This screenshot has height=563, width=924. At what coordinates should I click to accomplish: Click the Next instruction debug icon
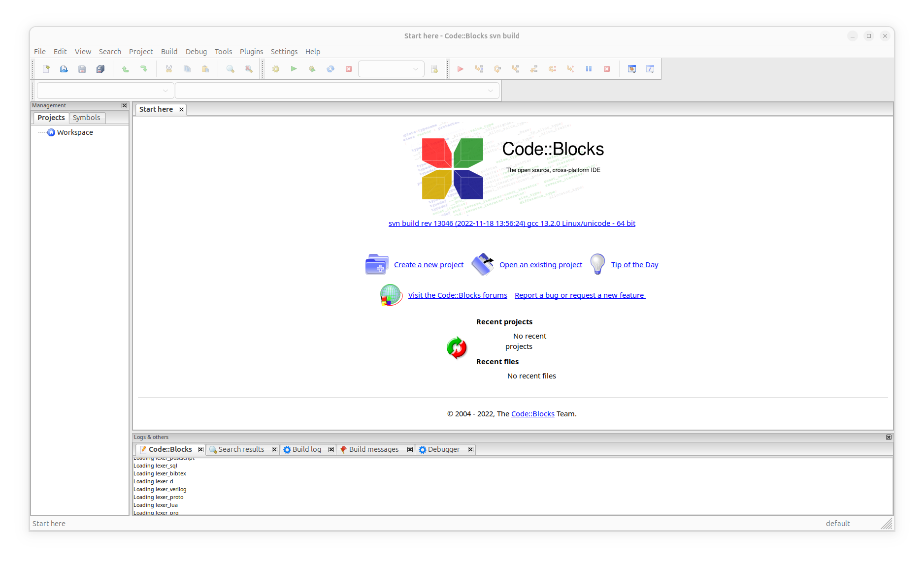552,69
